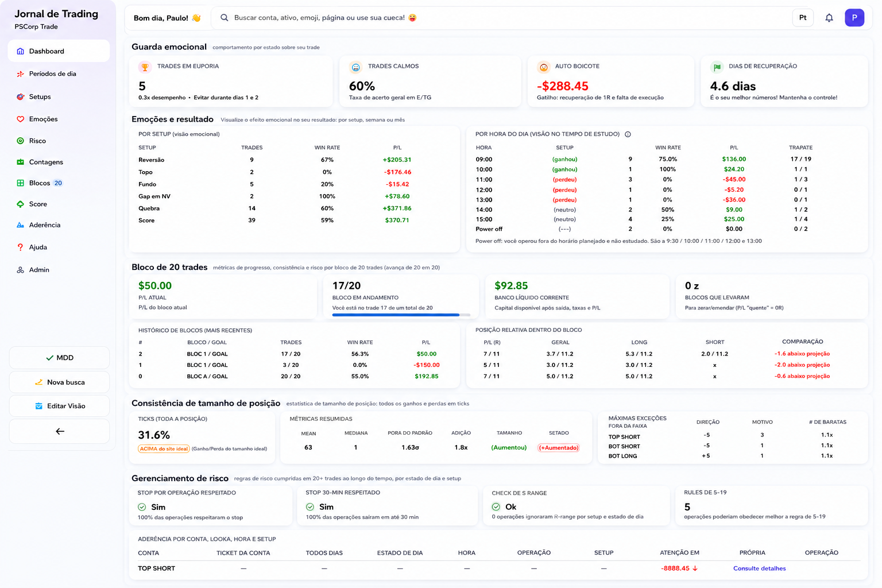Open the Pt language selector

pyautogui.click(x=803, y=18)
